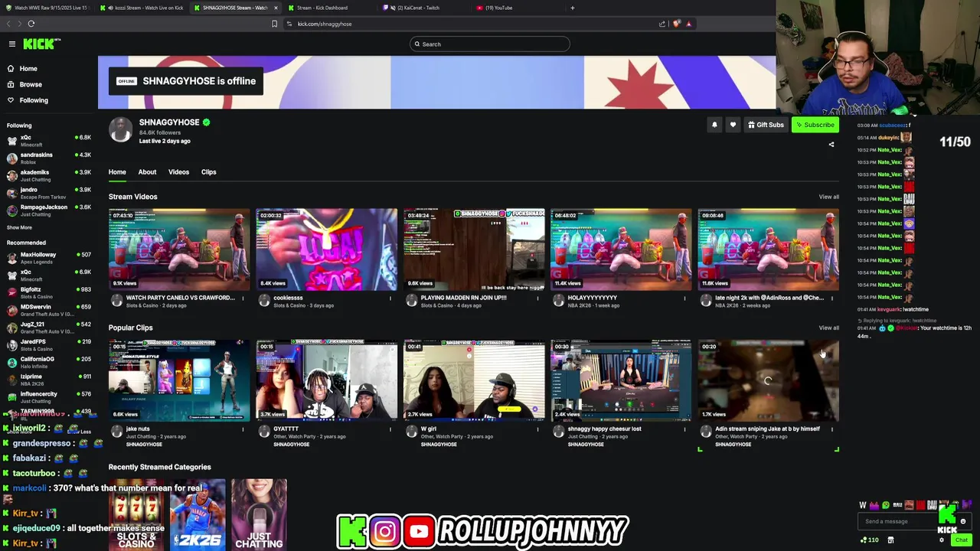Click the green Subscribe button

tap(815, 125)
